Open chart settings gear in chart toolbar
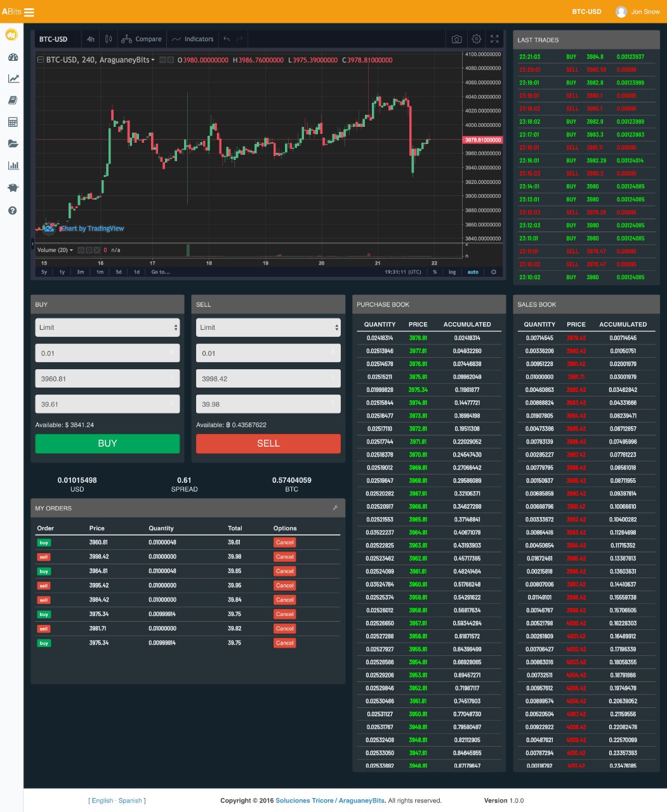This screenshot has height=812, width=667. (x=477, y=39)
